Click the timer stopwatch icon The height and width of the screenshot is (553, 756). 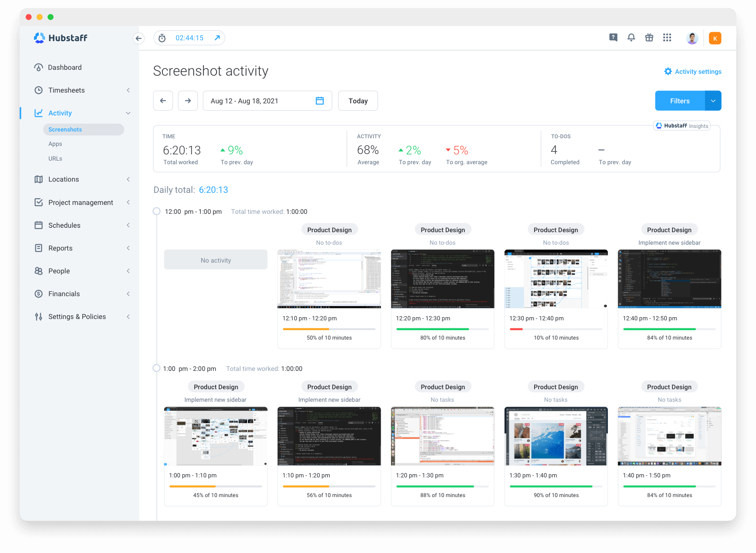[x=162, y=38]
